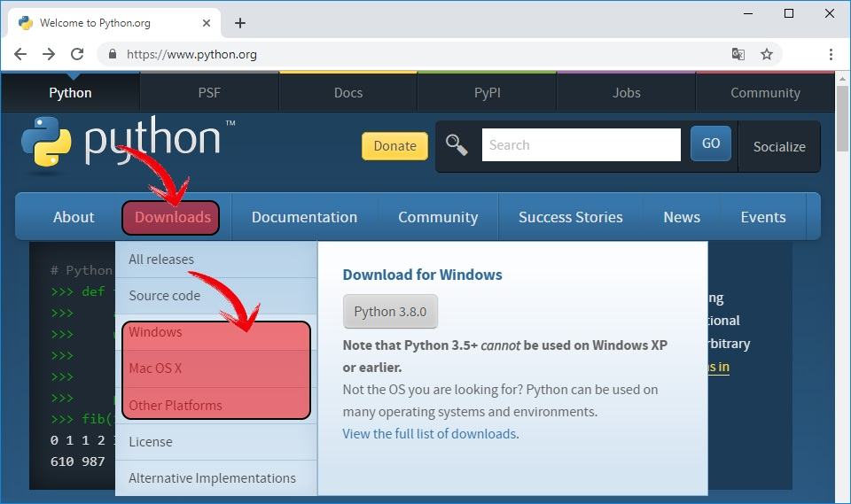
Task: Click the Download for Windows heading
Action: pos(422,275)
